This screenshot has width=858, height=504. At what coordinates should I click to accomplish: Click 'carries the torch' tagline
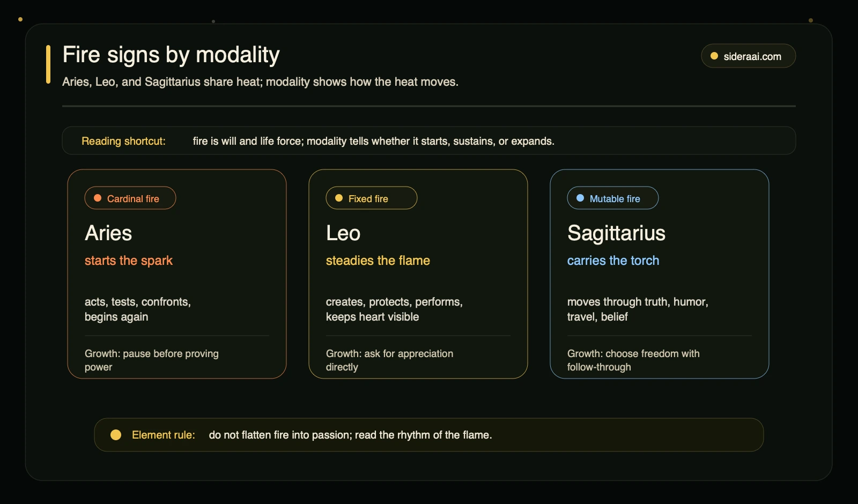point(613,261)
